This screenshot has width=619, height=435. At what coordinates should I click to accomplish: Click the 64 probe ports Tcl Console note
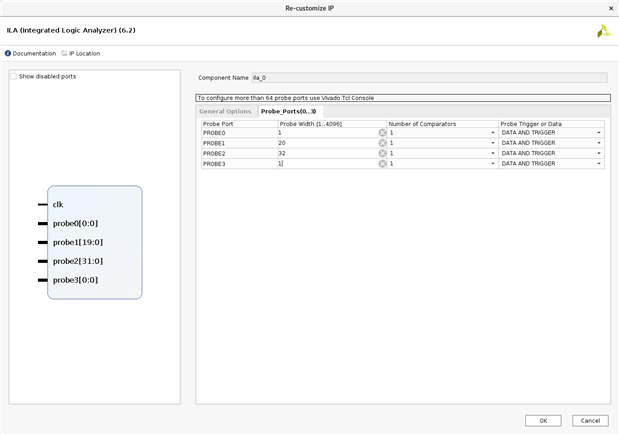pos(403,98)
